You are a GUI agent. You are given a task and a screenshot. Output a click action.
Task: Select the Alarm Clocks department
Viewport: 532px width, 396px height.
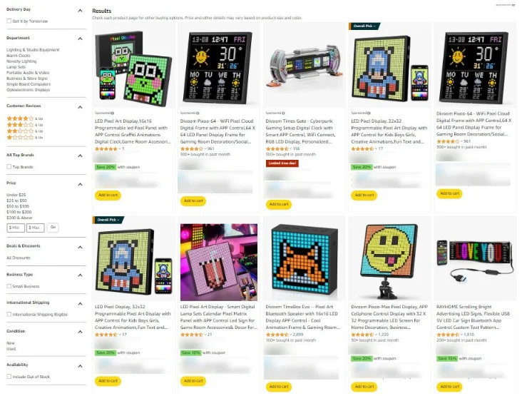point(19,56)
